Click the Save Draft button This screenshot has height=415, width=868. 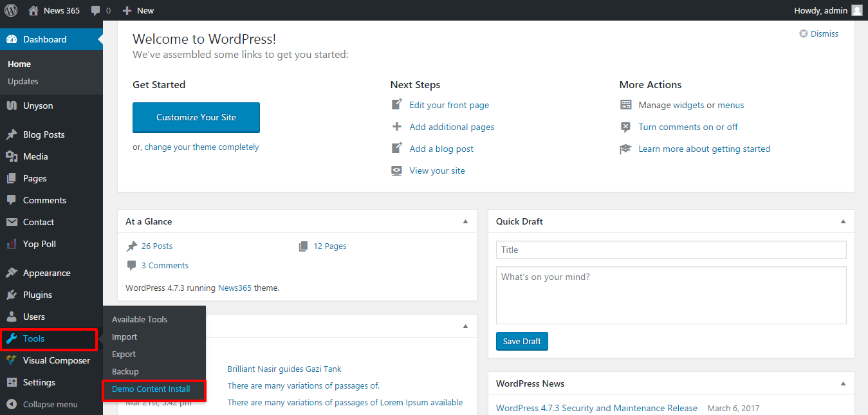522,341
